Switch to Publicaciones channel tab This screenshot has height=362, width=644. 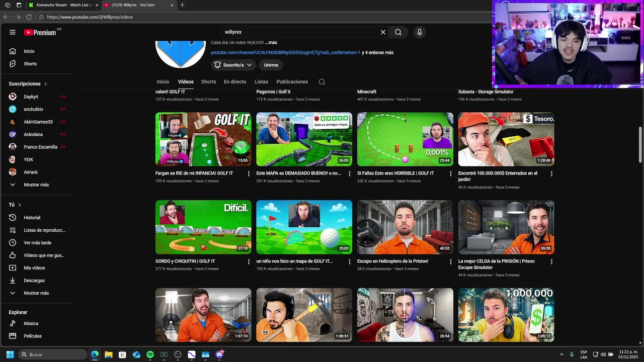coord(292,81)
